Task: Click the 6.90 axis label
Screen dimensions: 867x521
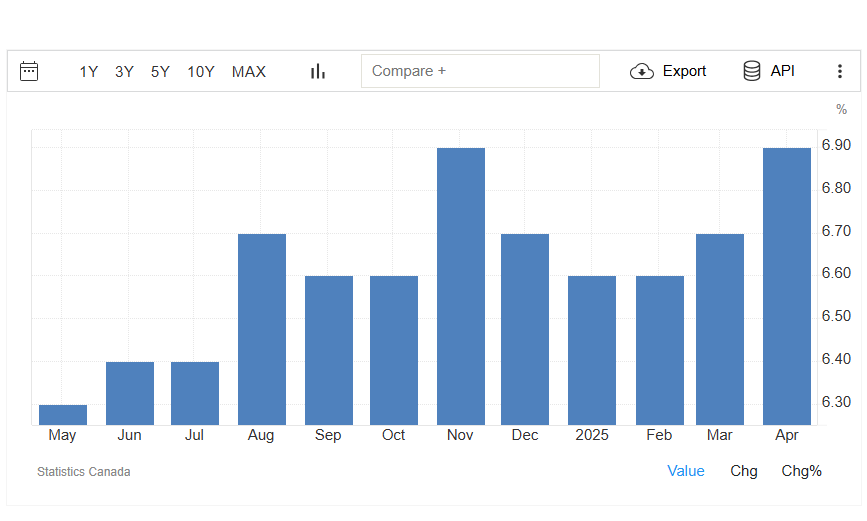Action: [x=836, y=145]
